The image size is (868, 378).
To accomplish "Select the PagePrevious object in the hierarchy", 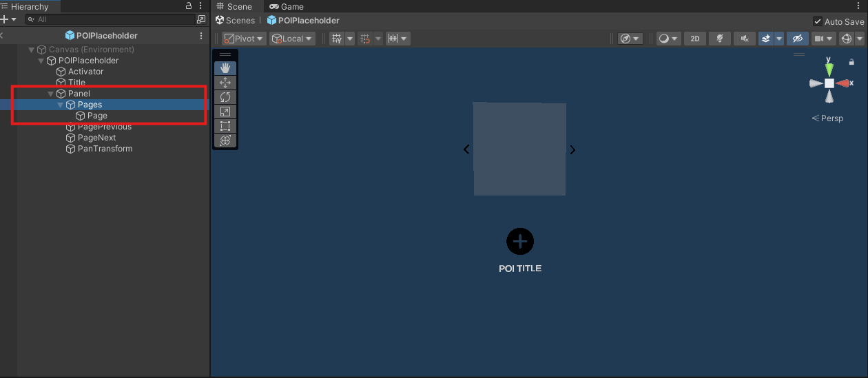I will tap(99, 127).
